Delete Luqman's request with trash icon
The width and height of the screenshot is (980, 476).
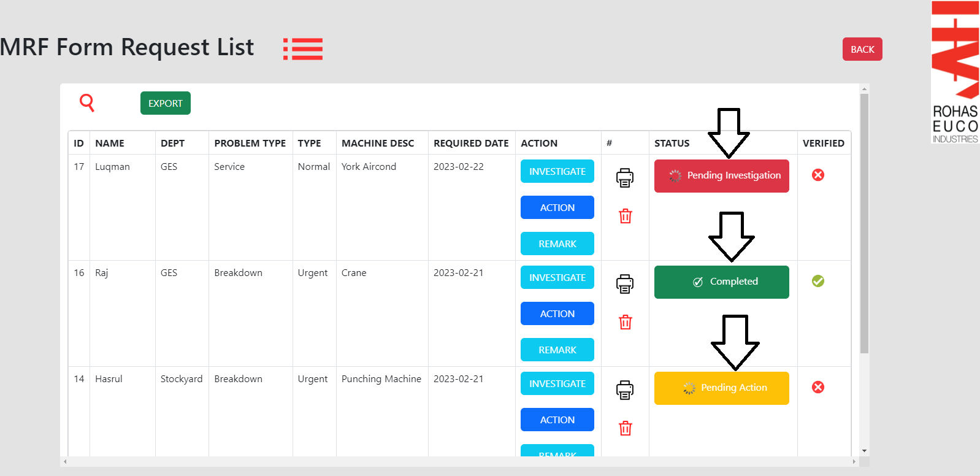point(626,216)
